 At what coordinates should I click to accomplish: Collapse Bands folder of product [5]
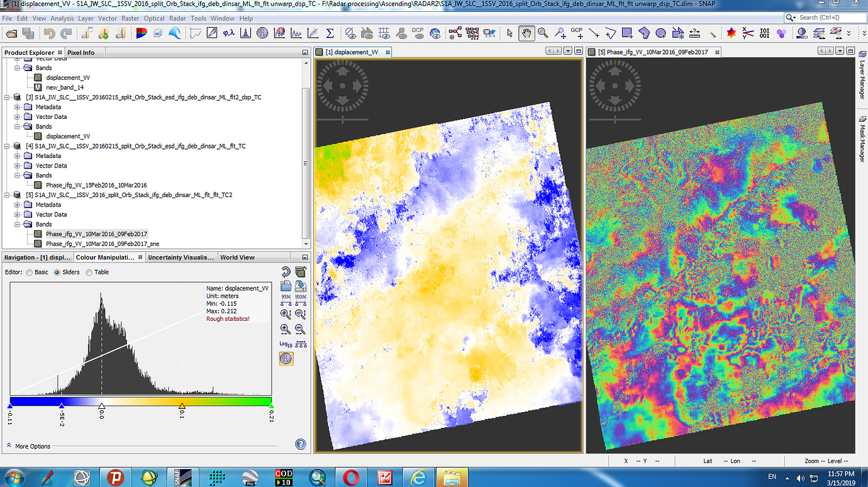pos(18,224)
